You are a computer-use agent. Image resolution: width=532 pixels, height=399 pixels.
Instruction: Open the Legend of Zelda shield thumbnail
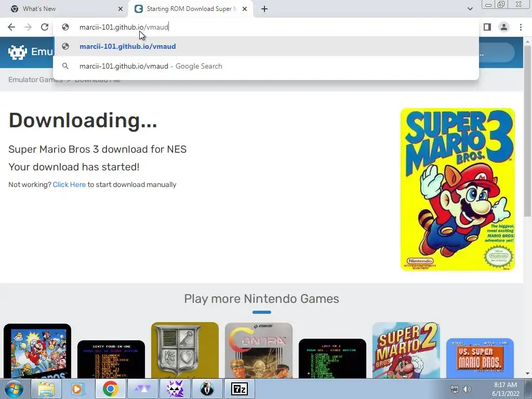(185, 351)
